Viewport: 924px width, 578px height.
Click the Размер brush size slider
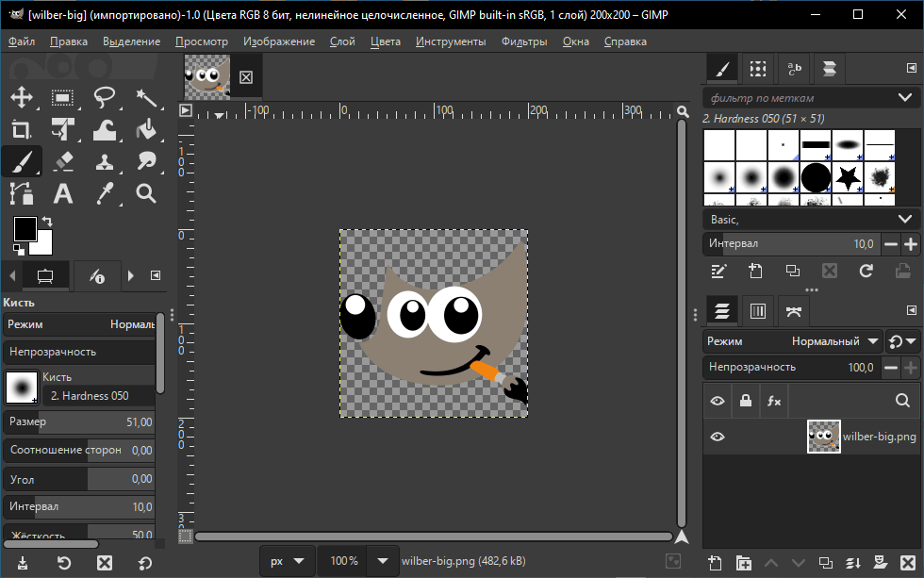point(79,421)
